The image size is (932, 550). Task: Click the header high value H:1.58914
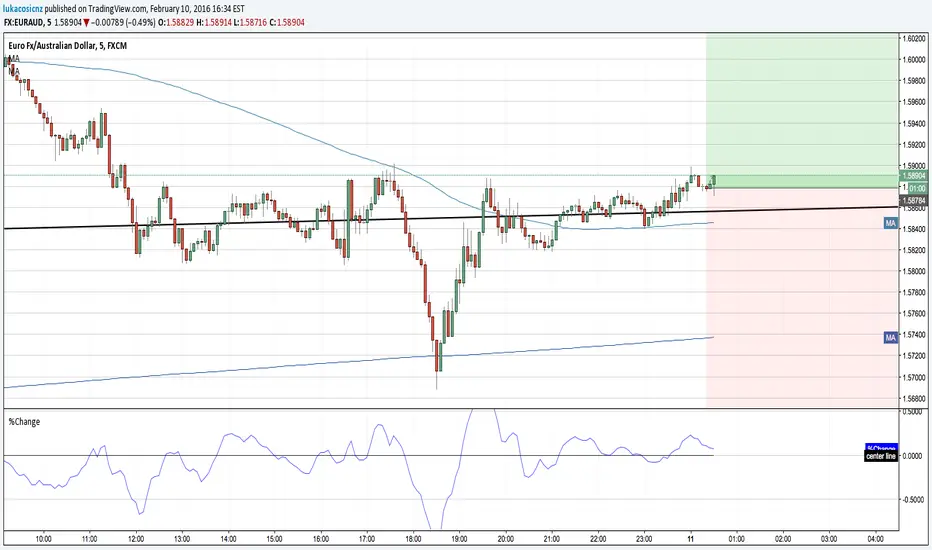click(x=214, y=23)
